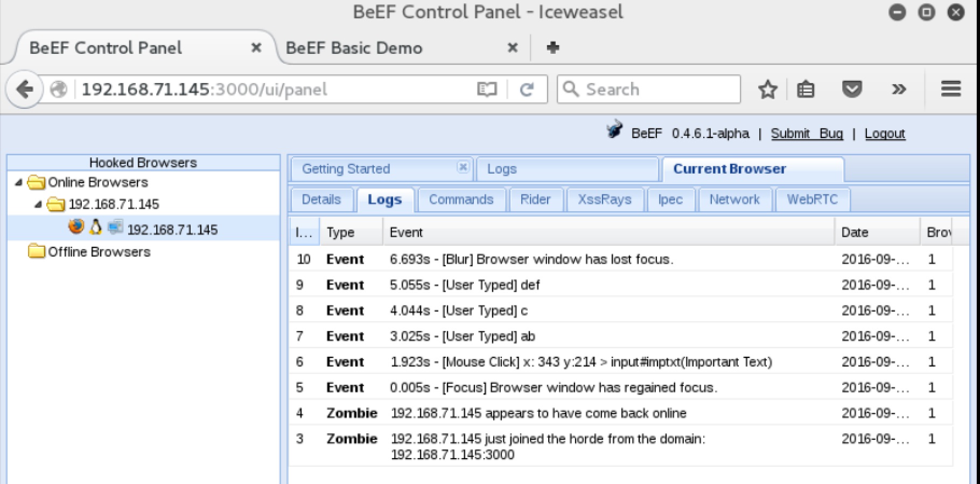Close the BeEF Control Panel tab

click(256, 48)
